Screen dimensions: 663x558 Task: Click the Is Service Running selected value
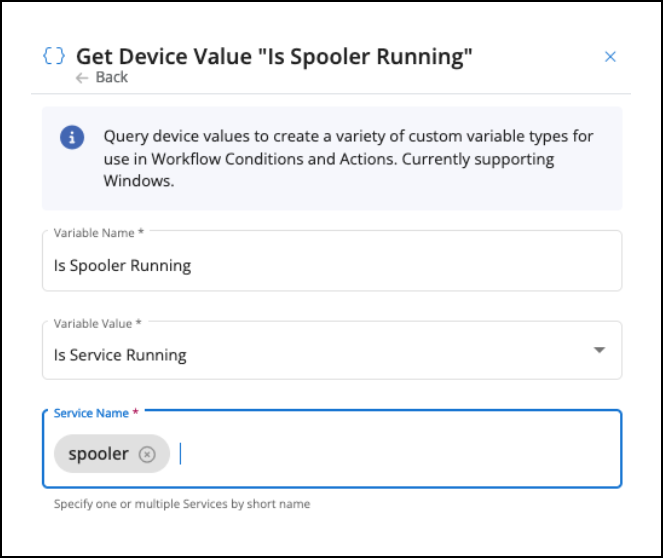120,355
